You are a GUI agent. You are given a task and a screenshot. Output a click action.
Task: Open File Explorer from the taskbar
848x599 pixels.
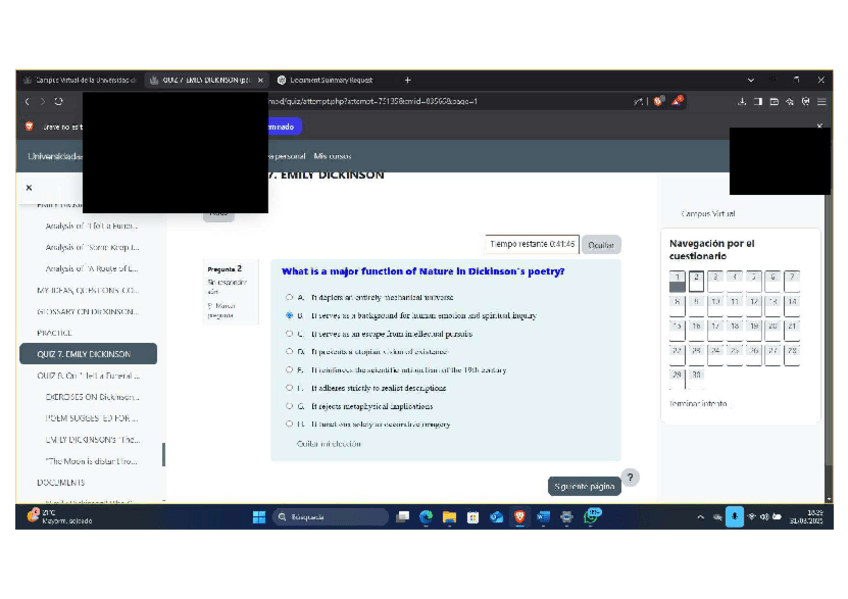(x=449, y=517)
